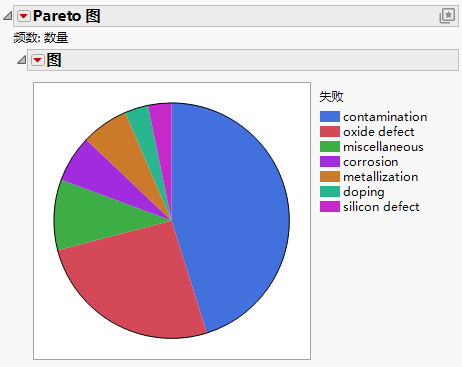The image size is (462, 367).
Task: Click the miscellaneous legend label
Action: 383,147
